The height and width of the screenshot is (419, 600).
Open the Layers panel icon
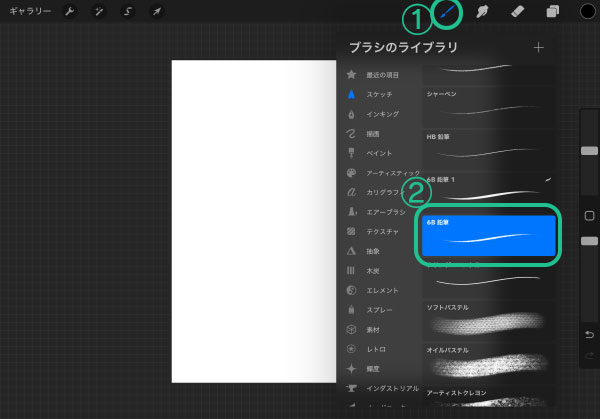pos(552,11)
